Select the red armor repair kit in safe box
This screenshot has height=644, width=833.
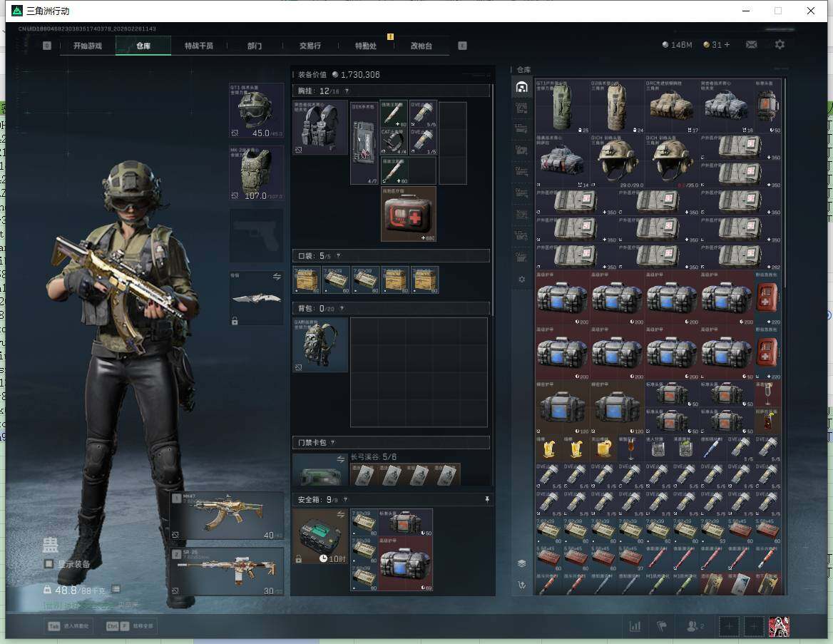pos(405,563)
